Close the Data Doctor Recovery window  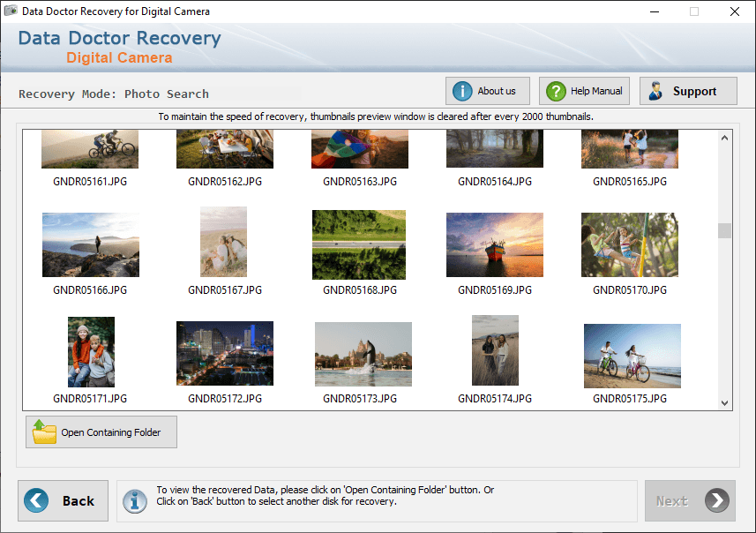(734, 11)
